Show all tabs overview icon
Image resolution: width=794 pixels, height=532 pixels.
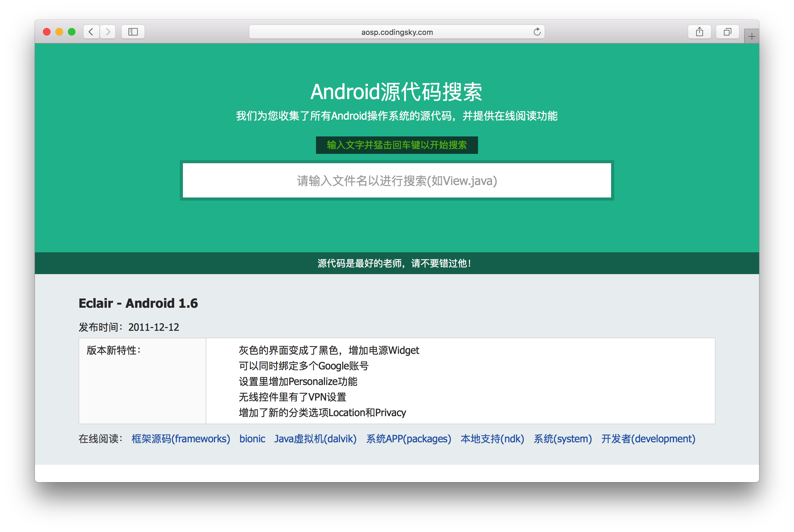[727, 32]
